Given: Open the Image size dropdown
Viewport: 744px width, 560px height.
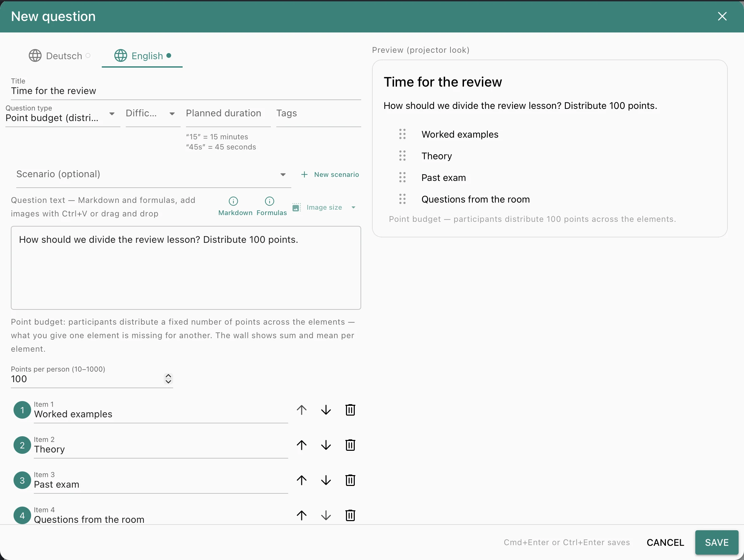Looking at the screenshot, I should click(324, 208).
